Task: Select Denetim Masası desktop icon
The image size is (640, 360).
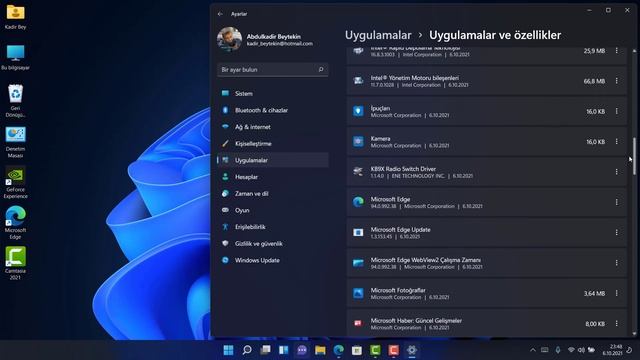Action: coord(16,142)
